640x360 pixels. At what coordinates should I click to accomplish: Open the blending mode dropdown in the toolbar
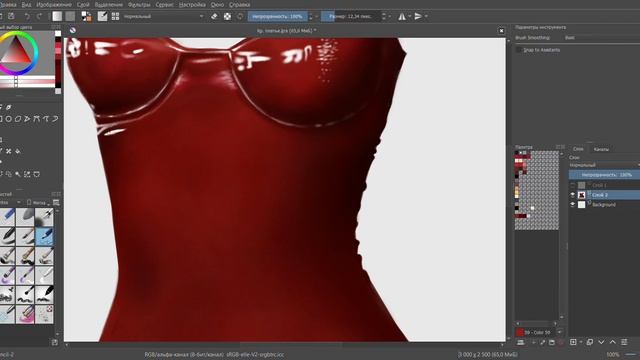pyautogui.click(x=163, y=16)
